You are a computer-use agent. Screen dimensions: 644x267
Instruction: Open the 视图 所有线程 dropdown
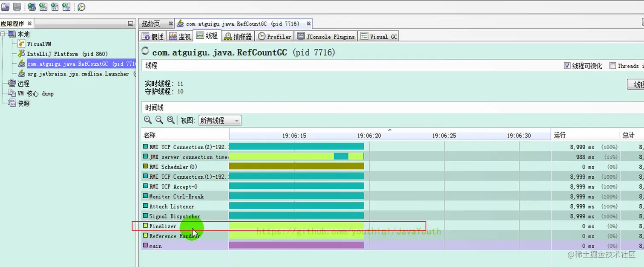click(x=220, y=121)
